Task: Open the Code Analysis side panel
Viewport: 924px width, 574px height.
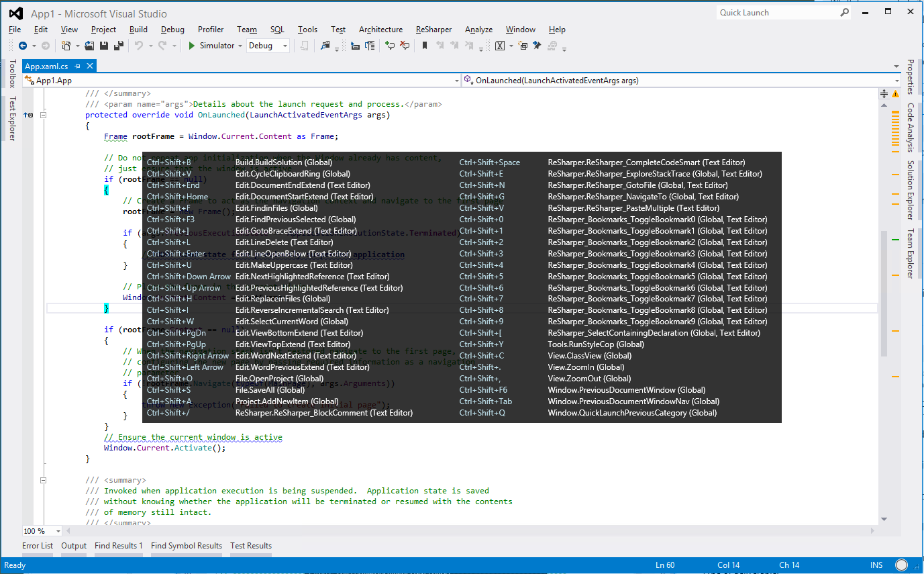Action: click(x=911, y=128)
